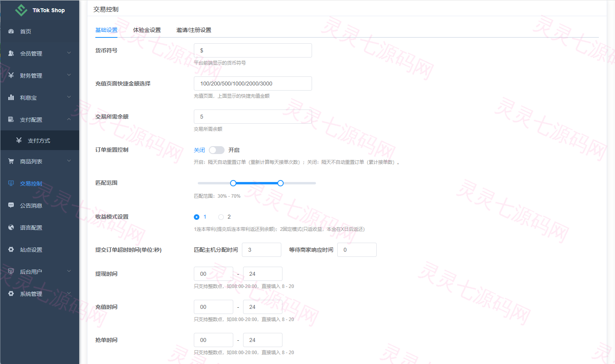Image resolution: width=615 pixels, height=364 pixels.
Task: Collapse the 支付配置 submenu chevron
Action: 69,119
